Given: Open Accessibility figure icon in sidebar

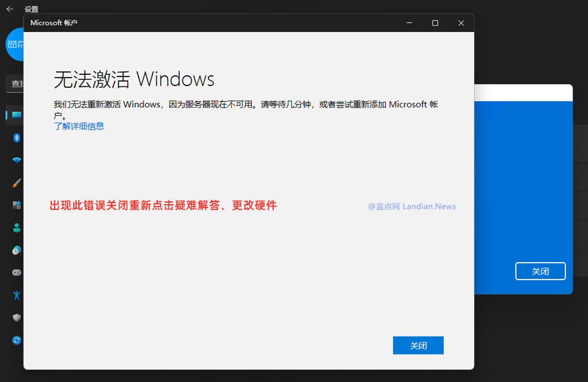Looking at the screenshot, I should pyautogui.click(x=16, y=295).
